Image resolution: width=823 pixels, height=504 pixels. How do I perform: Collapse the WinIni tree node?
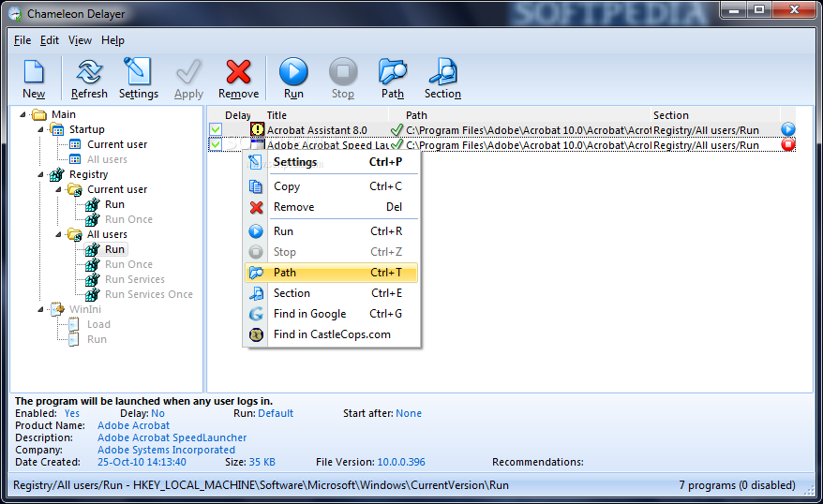40,309
